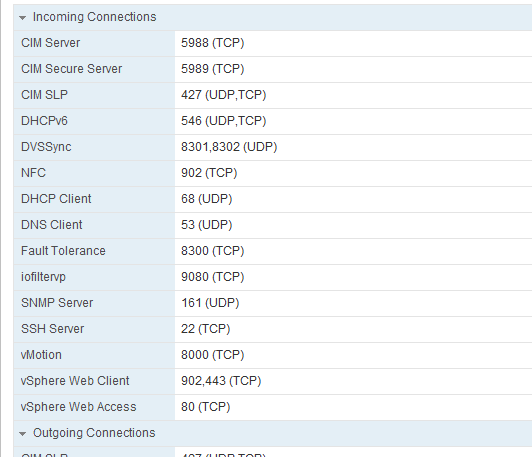532x457 pixels.
Task: Click the 8301,8302 (UDP) port value
Action: point(229,147)
